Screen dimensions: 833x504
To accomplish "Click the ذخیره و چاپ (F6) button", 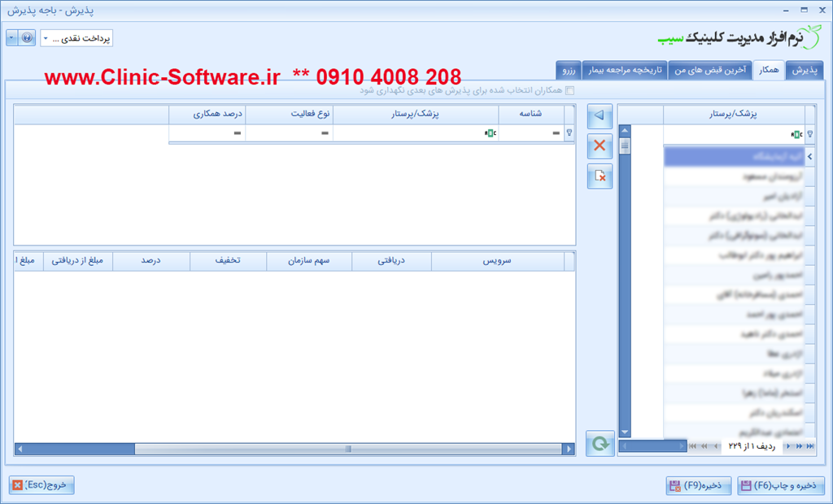I will [781, 486].
